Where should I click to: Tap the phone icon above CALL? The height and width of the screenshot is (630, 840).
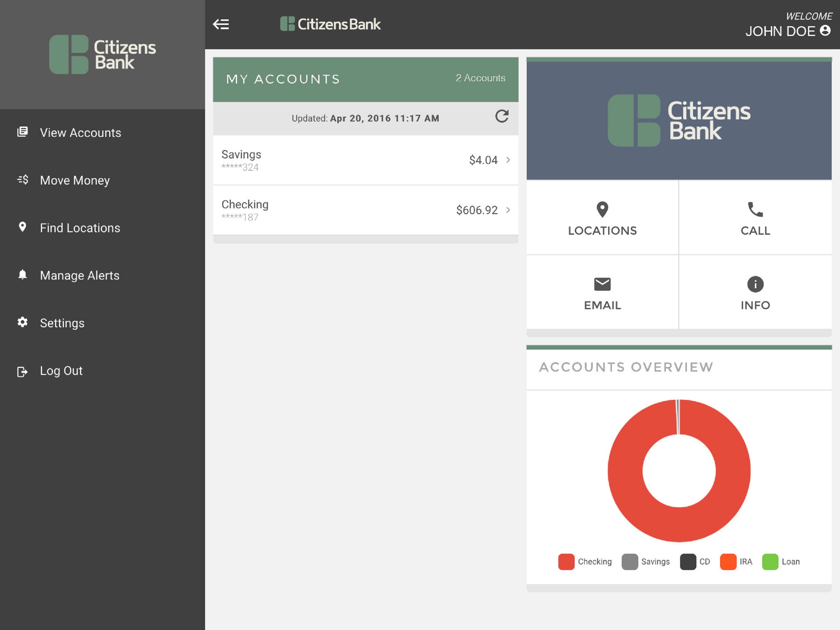[755, 209]
